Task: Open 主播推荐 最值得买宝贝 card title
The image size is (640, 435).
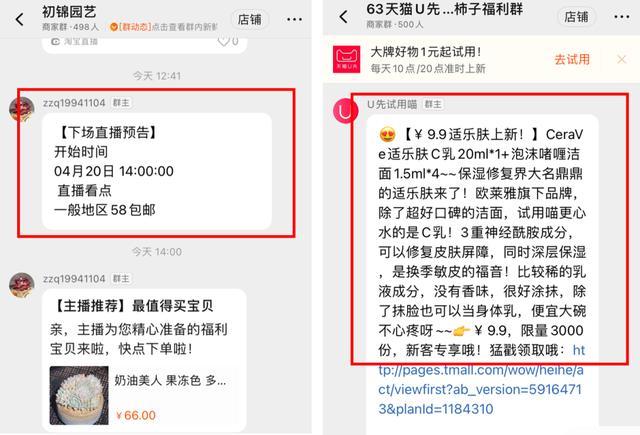Action: [x=132, y=305]
